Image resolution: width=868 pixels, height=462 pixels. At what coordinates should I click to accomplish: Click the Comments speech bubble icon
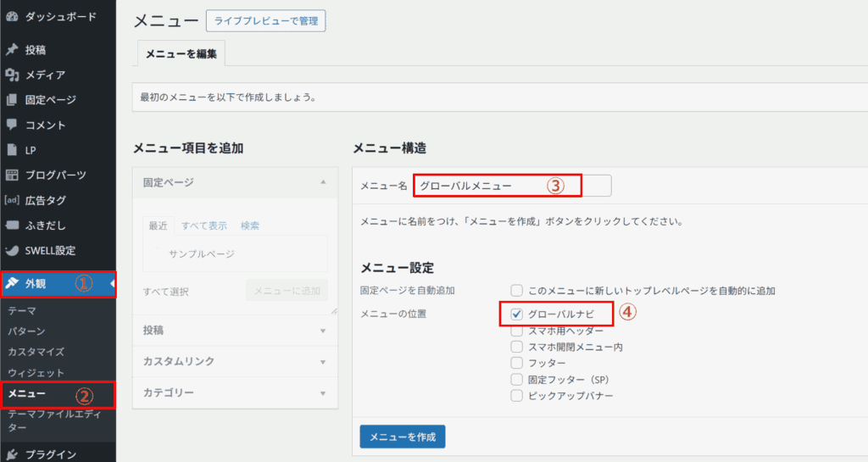click(12, 125)
